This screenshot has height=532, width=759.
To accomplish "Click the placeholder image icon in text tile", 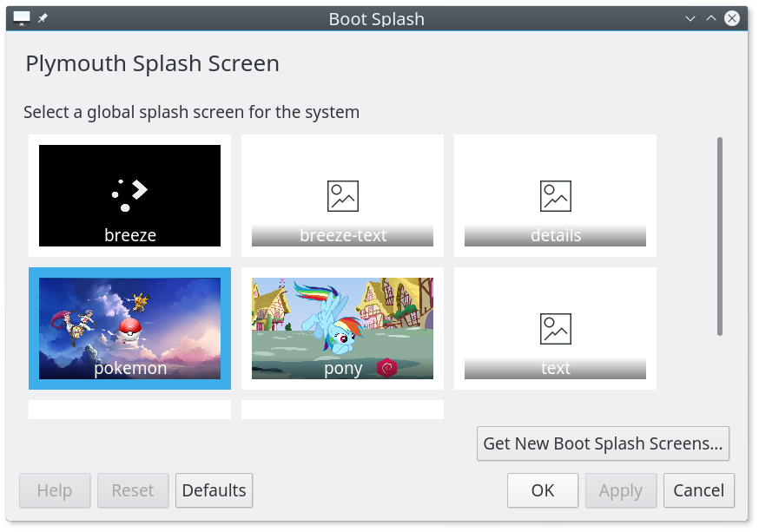I will [x=556, y=329].
